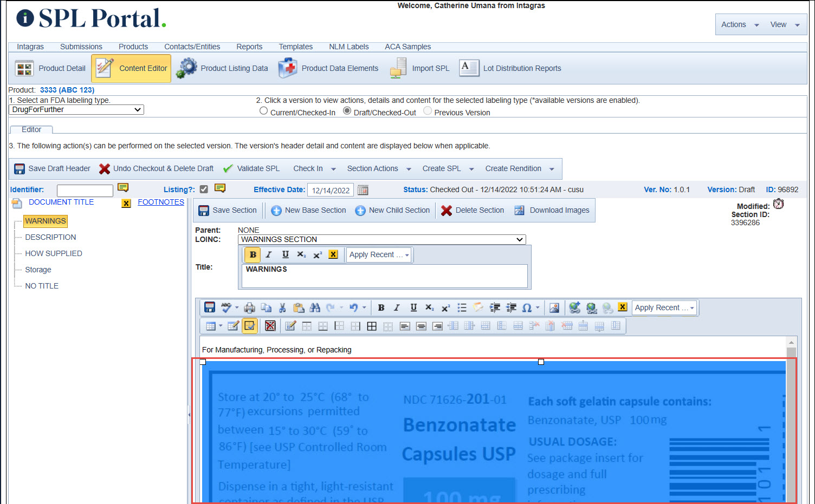Click the Benzonatate label image in editor
Screen dimensions: 815x504
click(x=493, y=431)
